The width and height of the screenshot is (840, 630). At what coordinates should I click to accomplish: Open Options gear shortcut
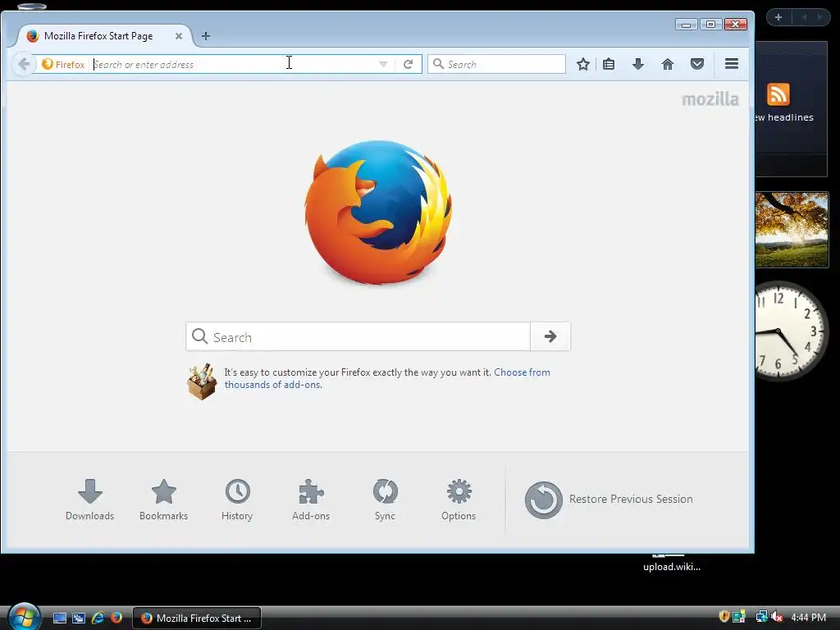(x=459, y=500)
